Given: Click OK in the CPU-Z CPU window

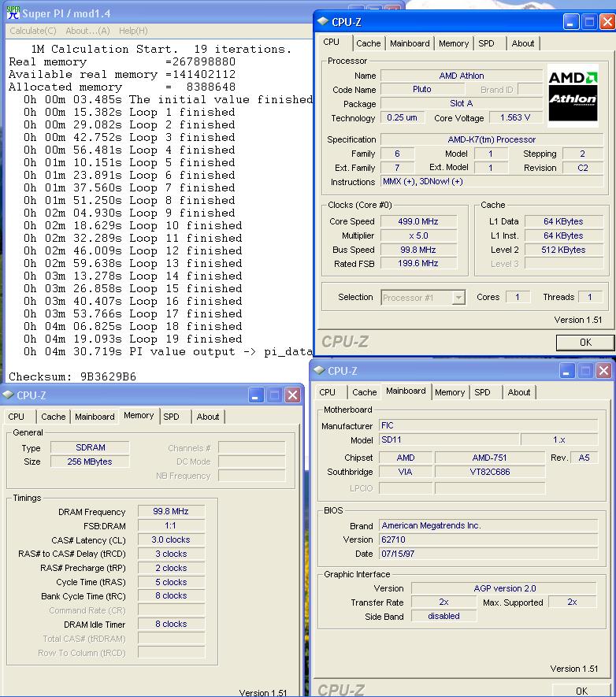Looking at the screenshot, I should click(x=585, y=343).
